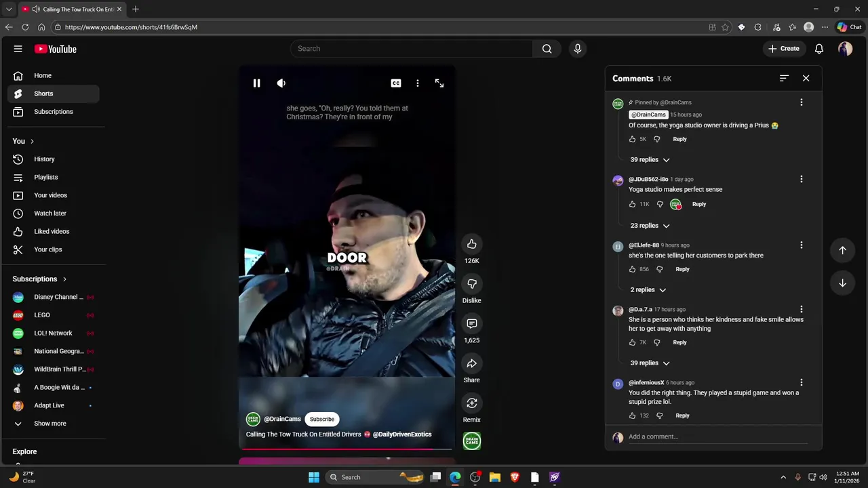Like this Short with 126K likes

tap(472, 244)
